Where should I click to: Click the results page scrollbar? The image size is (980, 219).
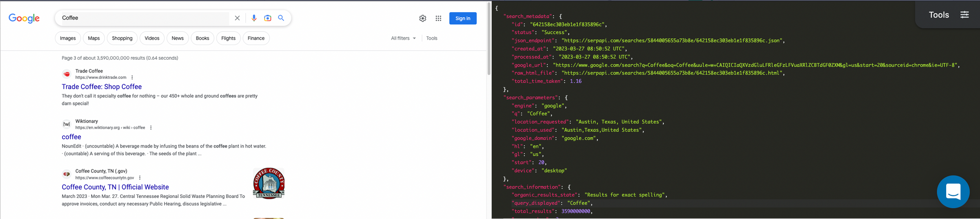pos(489,39)
